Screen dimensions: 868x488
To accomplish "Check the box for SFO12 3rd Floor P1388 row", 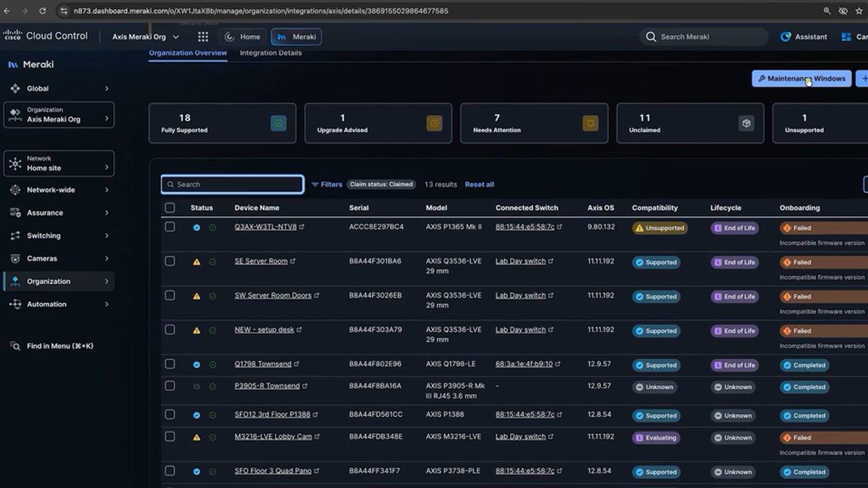I will click(170, 414).
